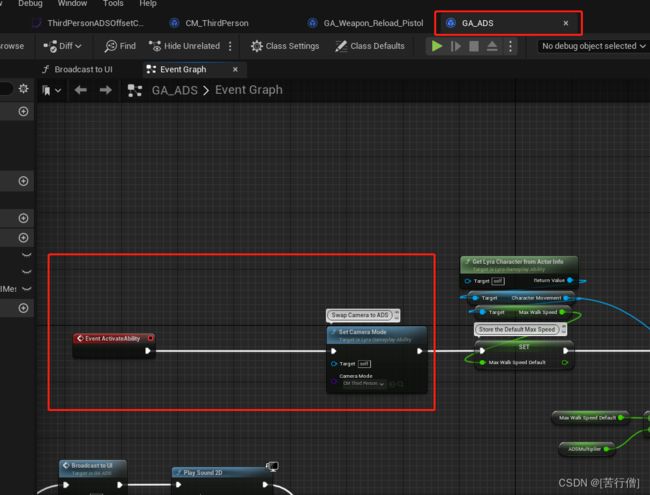Click the green Play button
Screen dimensions: 650x495
point(437,46)
